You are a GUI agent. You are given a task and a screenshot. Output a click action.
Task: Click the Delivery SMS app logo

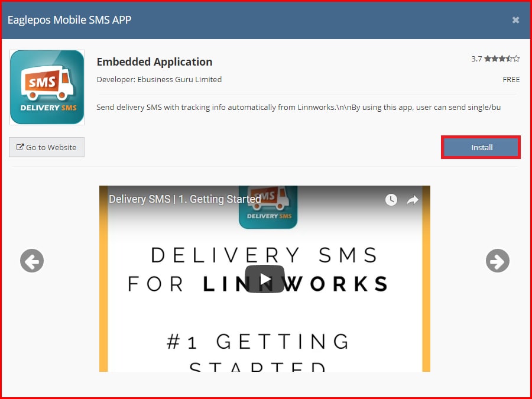(x=47, y=87)
